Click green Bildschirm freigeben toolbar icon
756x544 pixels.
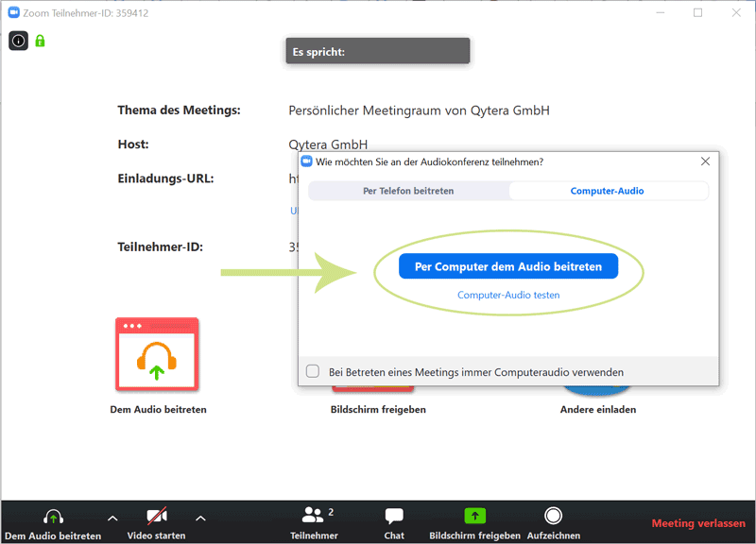tap(473, 516)
